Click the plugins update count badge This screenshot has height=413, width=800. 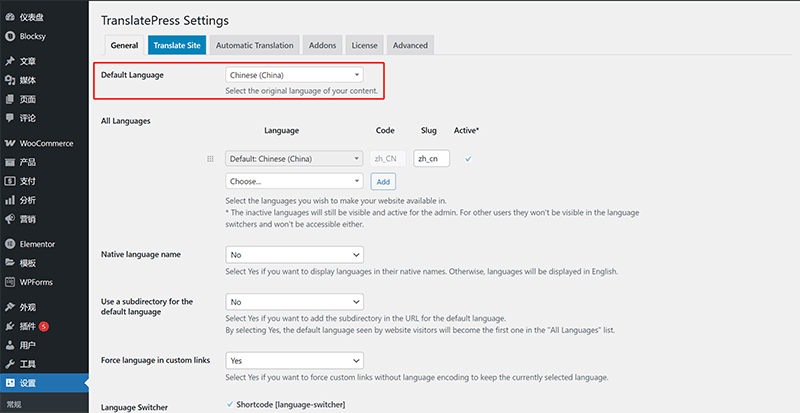point(44,326)
